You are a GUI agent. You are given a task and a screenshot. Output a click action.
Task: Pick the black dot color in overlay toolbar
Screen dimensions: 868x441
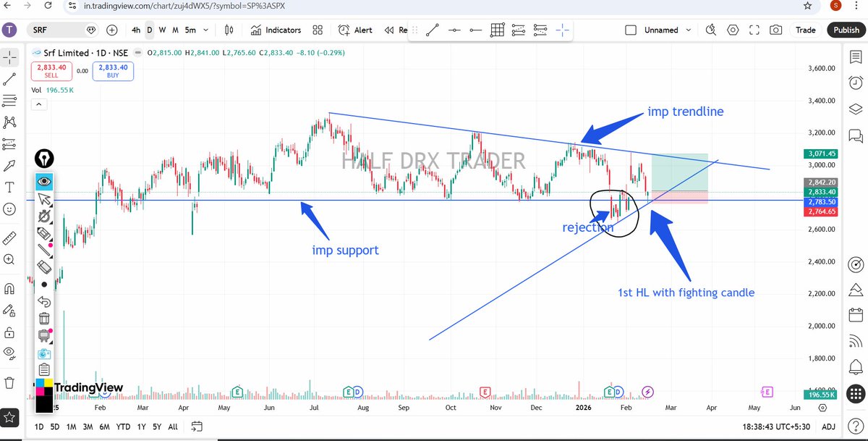click(44, 285)
